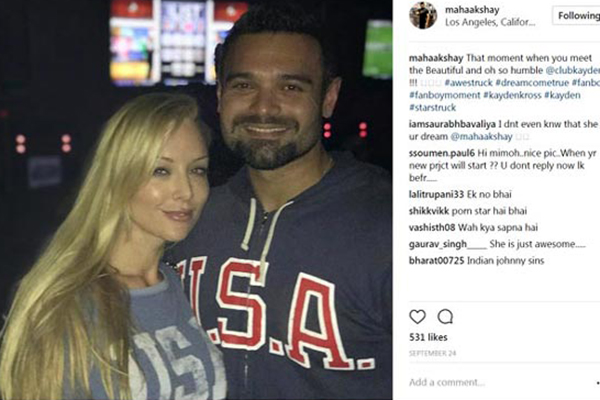
Task: Open bharat00725 commenter profile
Action: 436,261
